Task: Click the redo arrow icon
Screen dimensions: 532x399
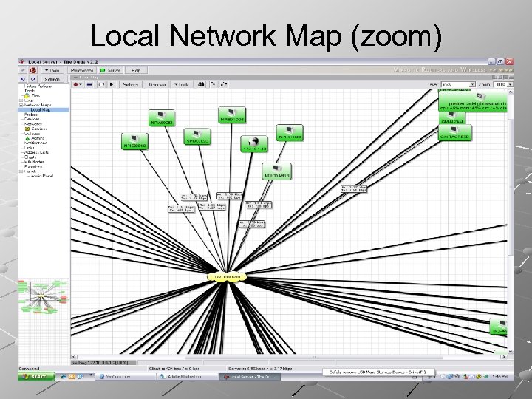Action: point(33,79)
